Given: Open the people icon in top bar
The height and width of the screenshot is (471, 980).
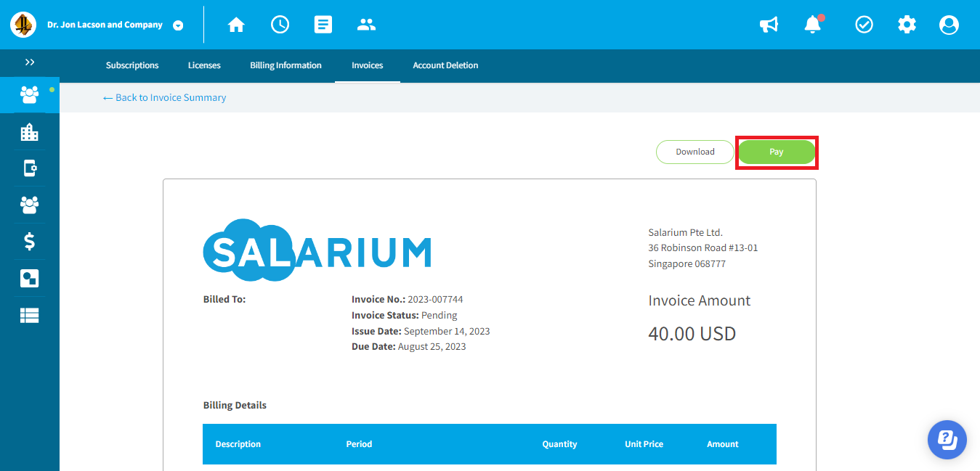Looking at the screenshot, I should click(367, 25).
